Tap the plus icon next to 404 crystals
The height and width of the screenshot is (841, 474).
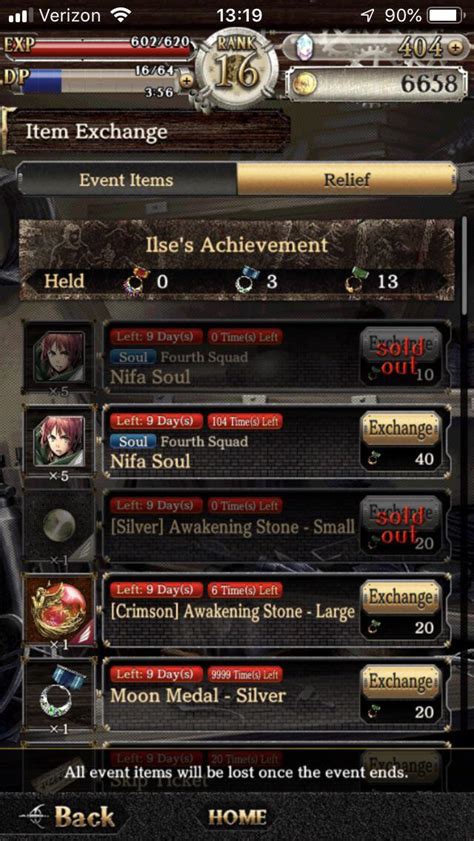[x=455, y=48]
